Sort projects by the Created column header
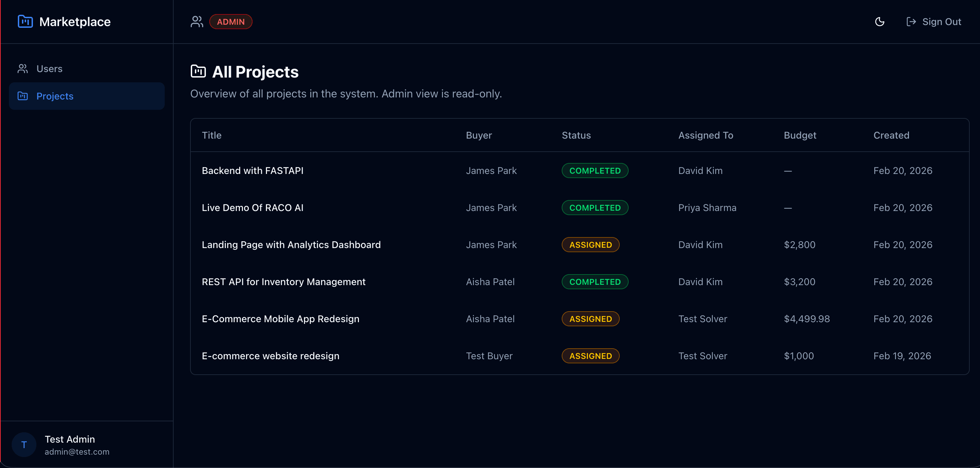Screen dimensions: 980x468 (891, 135)
